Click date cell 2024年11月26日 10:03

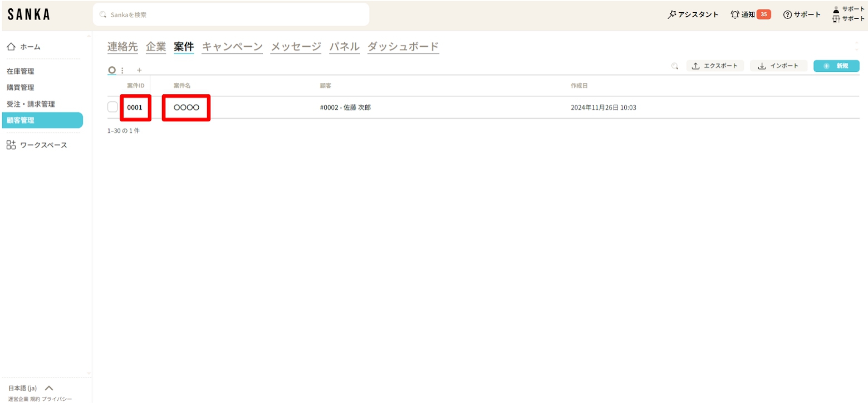604,107
